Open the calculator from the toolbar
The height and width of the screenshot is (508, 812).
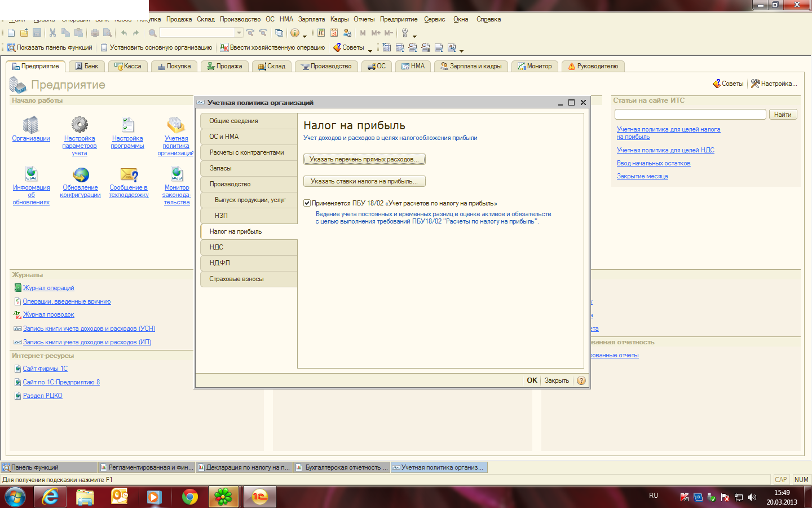point(321,33)
